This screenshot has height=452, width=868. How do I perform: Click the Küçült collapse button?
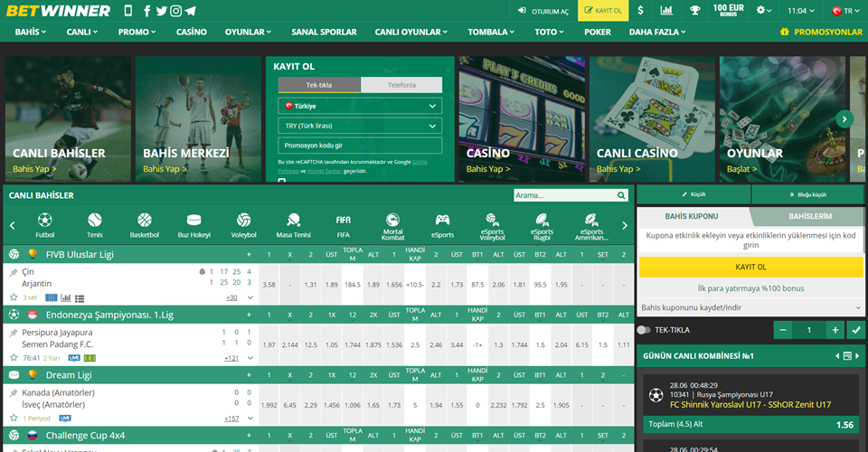point(693,194)
